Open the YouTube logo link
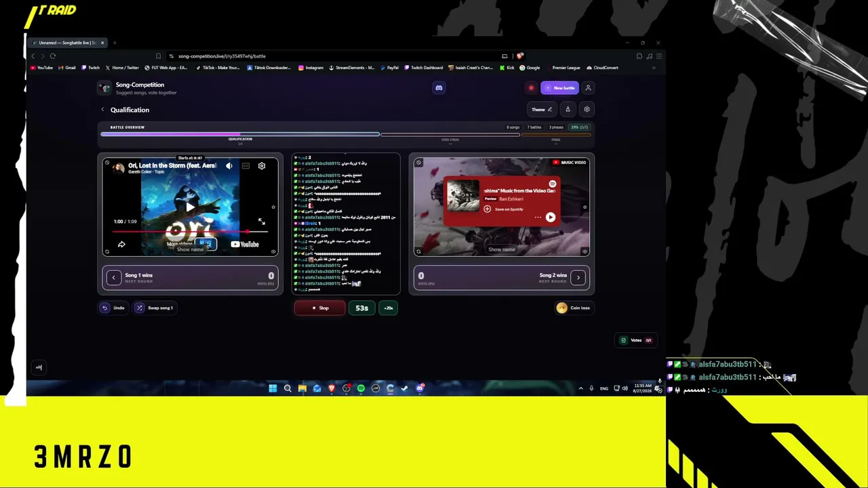 (245, 244)
